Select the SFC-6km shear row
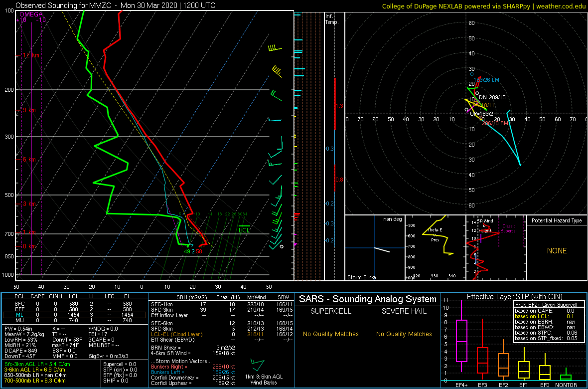This screenshot has width=588, height=389. pyautogui.click(x=221, y=323)
